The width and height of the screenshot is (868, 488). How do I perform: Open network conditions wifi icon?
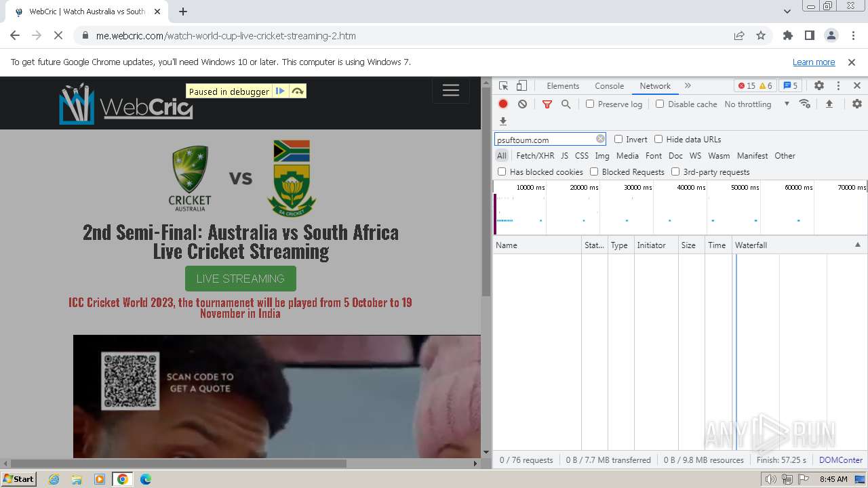(x=805, y=104)
